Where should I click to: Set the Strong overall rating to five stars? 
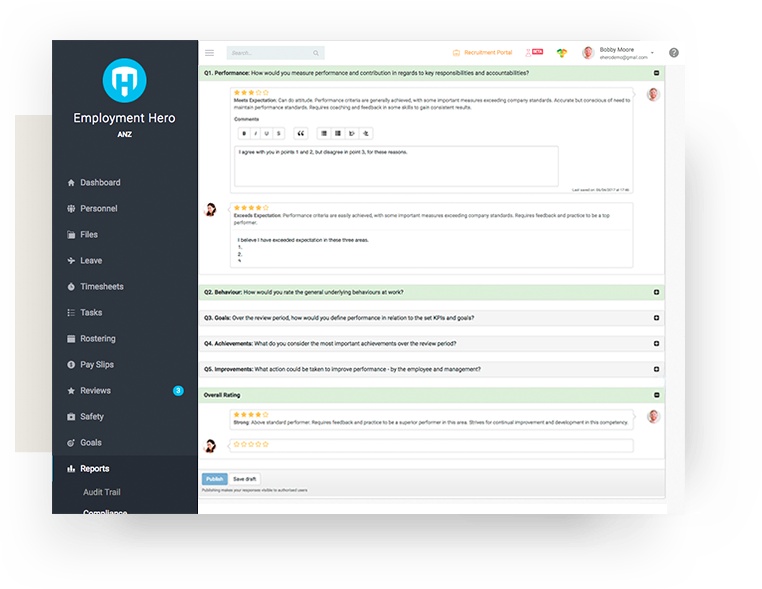click(266, 415)
